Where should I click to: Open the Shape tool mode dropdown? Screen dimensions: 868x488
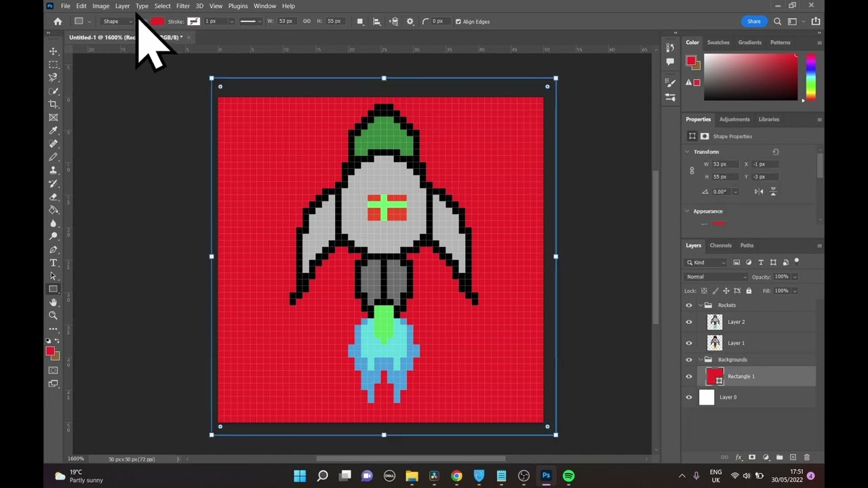point(117,21)
